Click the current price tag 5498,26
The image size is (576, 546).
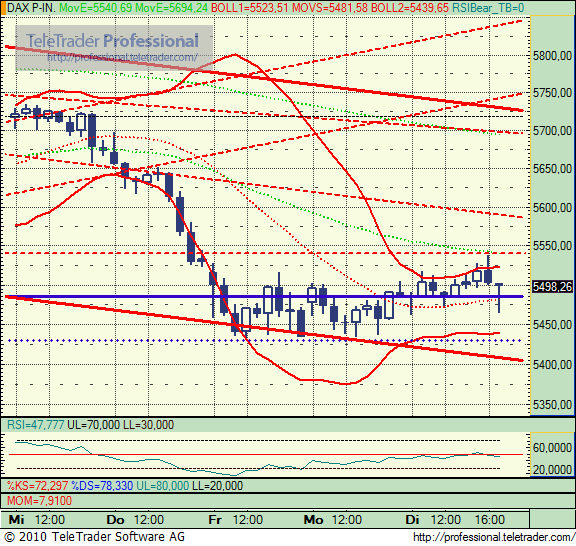pos(552,286)
